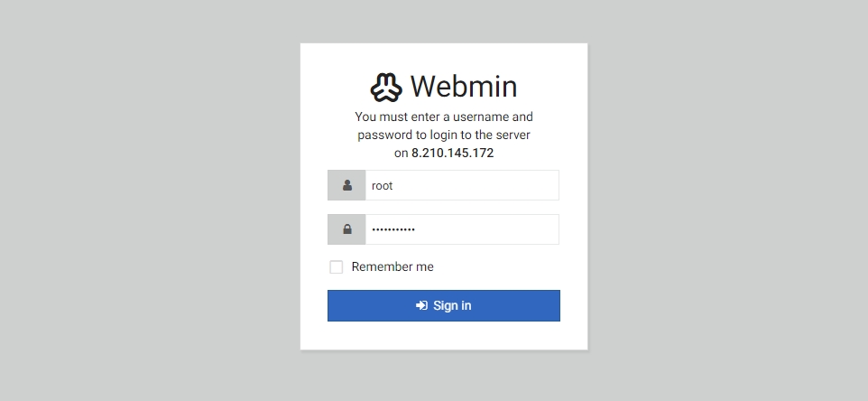Click the "Remember me" label text
The height and width of the screenshot is (401, 868).
click(x=392, y=267)
